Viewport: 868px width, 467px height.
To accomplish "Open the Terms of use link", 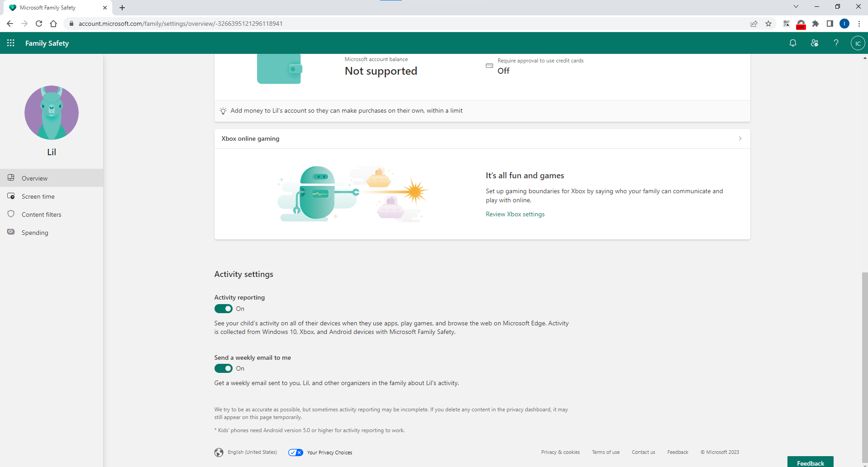I will coord(606,452).
